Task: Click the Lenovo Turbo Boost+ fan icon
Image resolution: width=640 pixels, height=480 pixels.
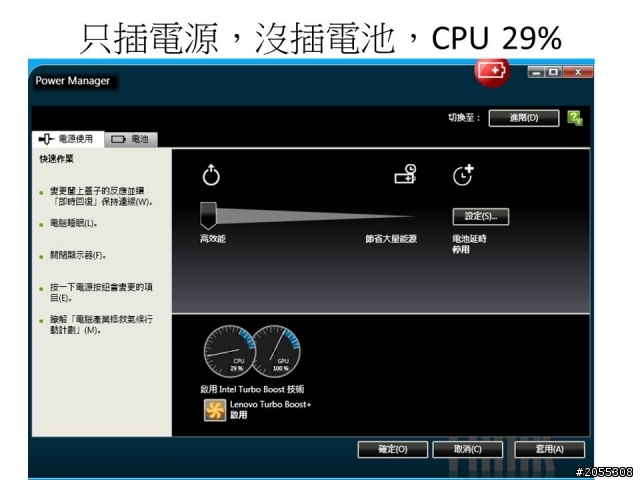Action: (x=215, y=410)
